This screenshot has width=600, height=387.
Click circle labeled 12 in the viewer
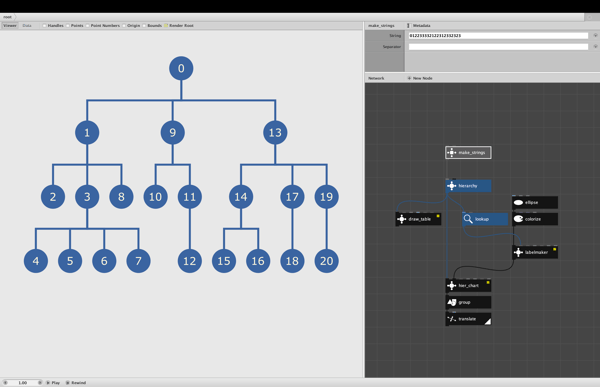tap(189, 261)
